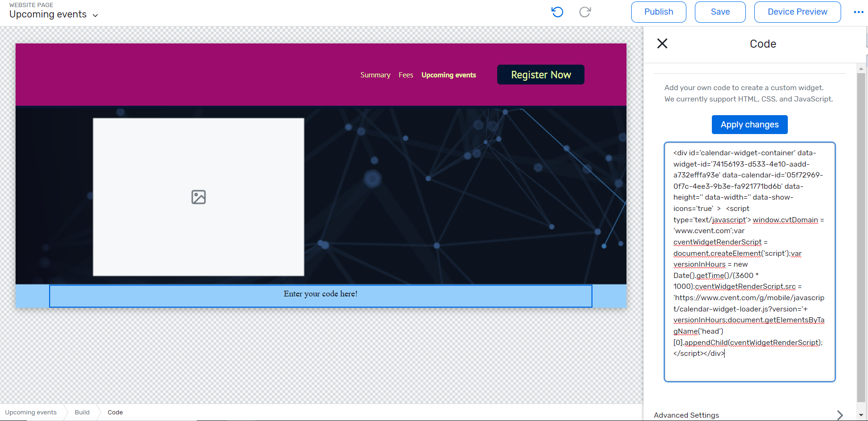Screen dimensions: 868x421
Task: Select the white image placeholder block
Action: tap(199, 197)
